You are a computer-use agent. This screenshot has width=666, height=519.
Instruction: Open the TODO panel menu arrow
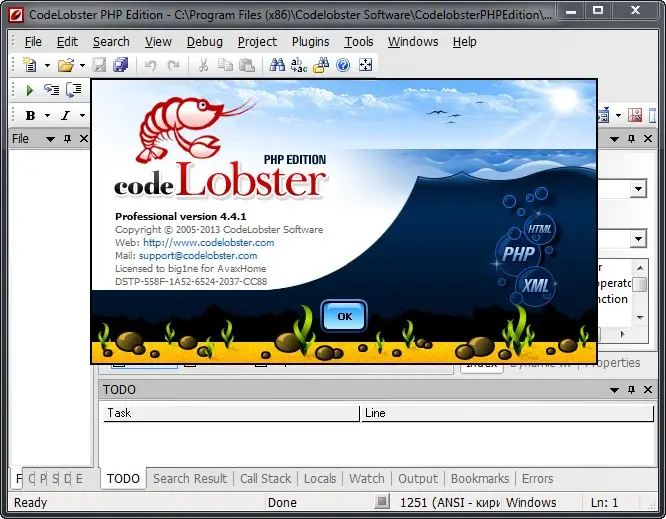(614, 390)
